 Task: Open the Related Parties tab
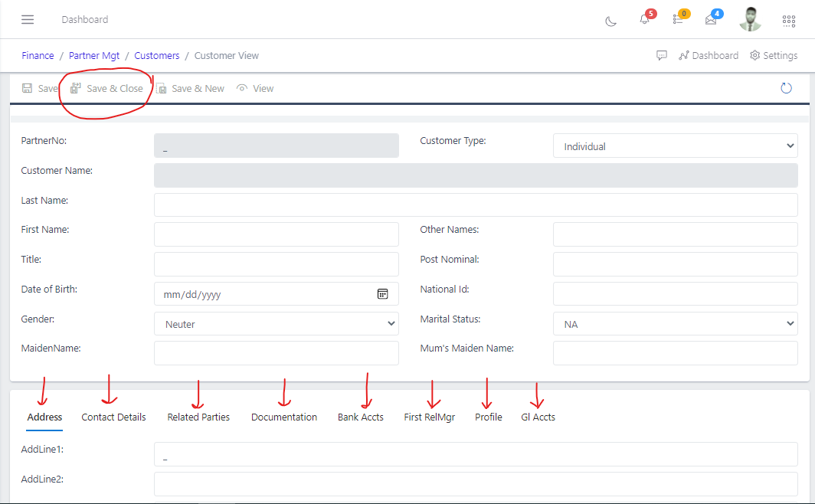coord(198,417)
